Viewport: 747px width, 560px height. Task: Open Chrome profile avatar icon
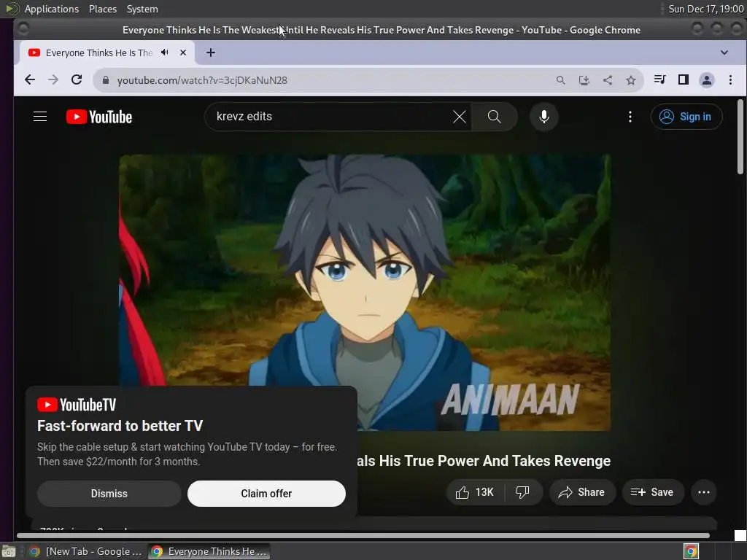tap(706, 80)
